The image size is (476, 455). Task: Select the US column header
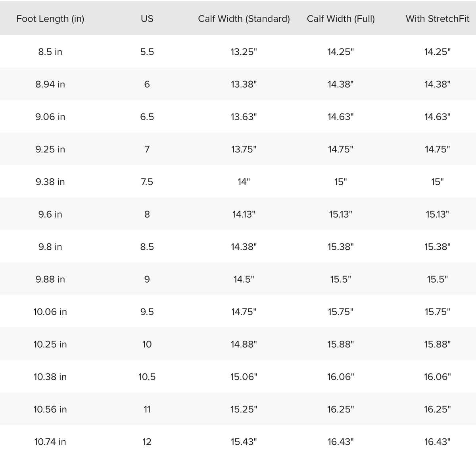click(x=147, y=19)
